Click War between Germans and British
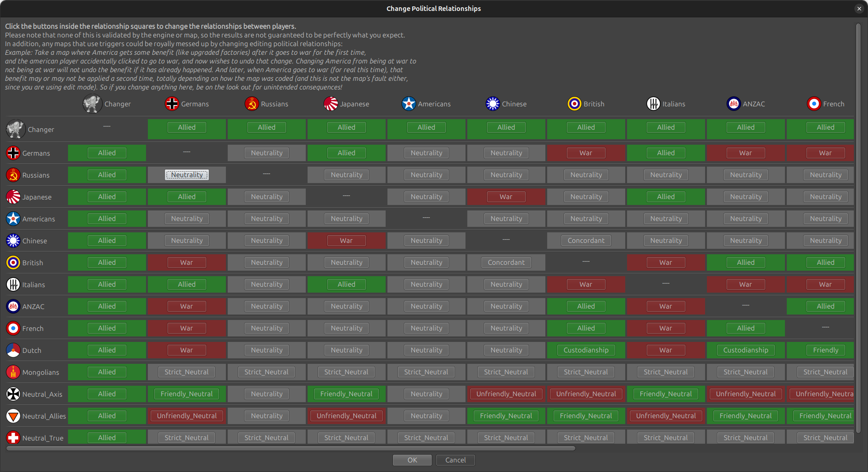The width and height of the screenshot is (868, 472). pos(586,152)
